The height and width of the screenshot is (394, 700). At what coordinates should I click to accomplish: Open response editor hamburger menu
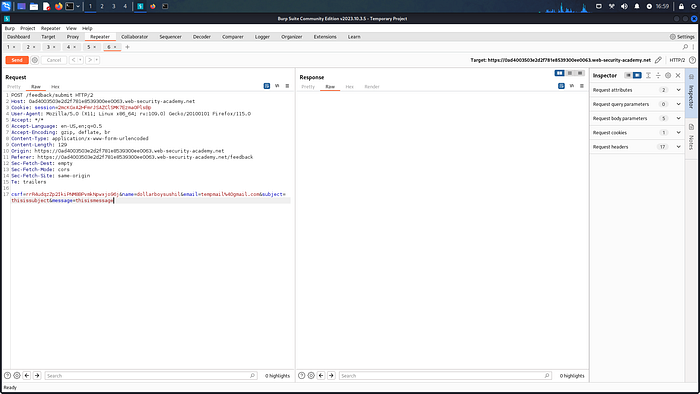(582, 86)
